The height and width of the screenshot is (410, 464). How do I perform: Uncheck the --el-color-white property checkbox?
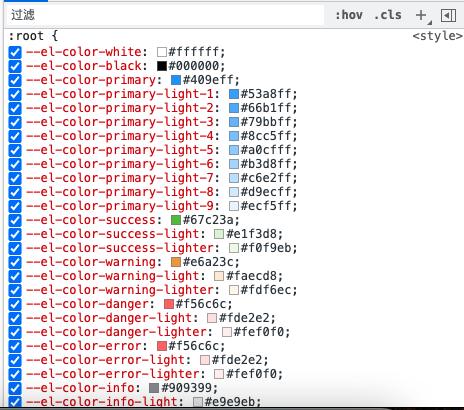pos(15,52)
